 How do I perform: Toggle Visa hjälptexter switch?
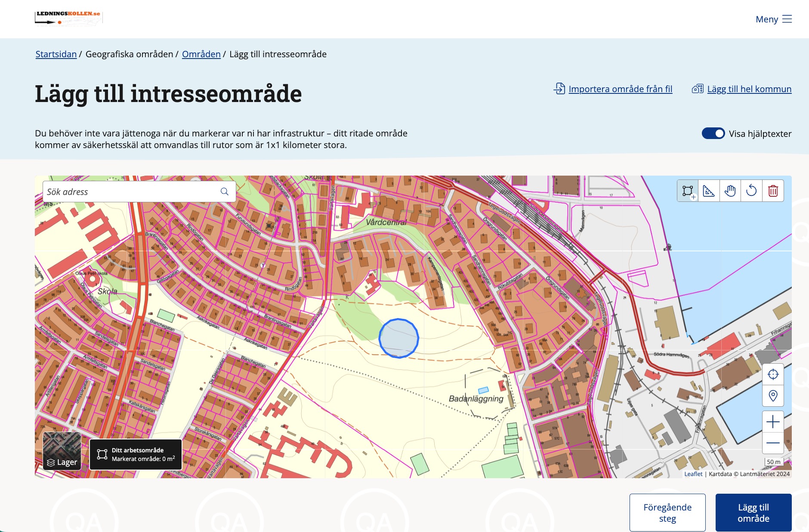coord(713,133)
